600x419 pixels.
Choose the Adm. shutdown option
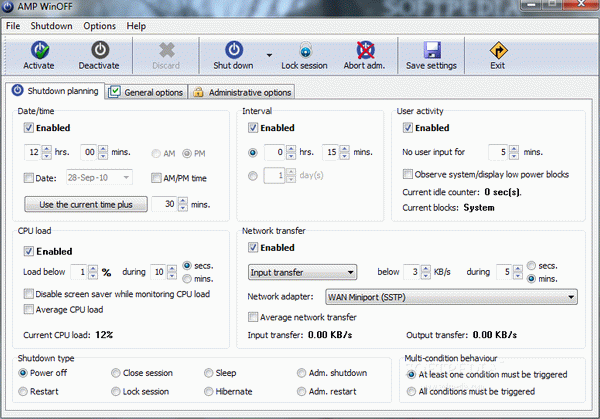pos(302,373)
